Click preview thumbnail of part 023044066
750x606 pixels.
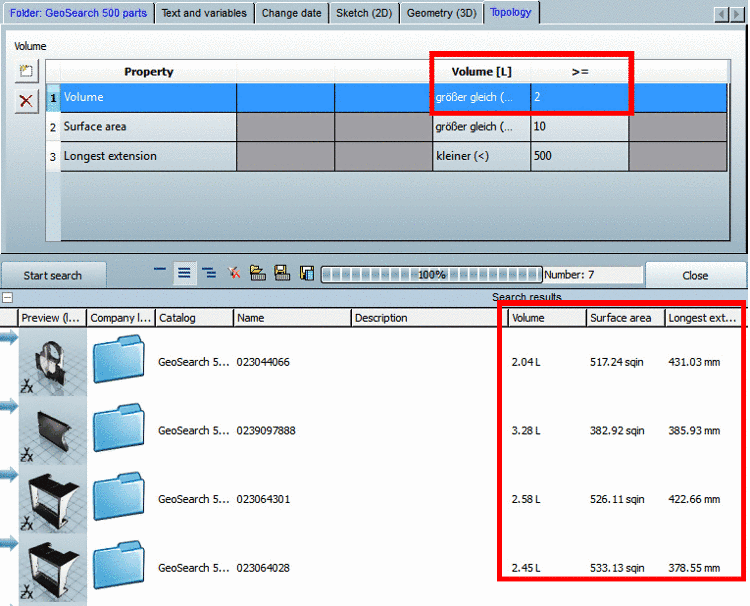(x=53, y=362)
